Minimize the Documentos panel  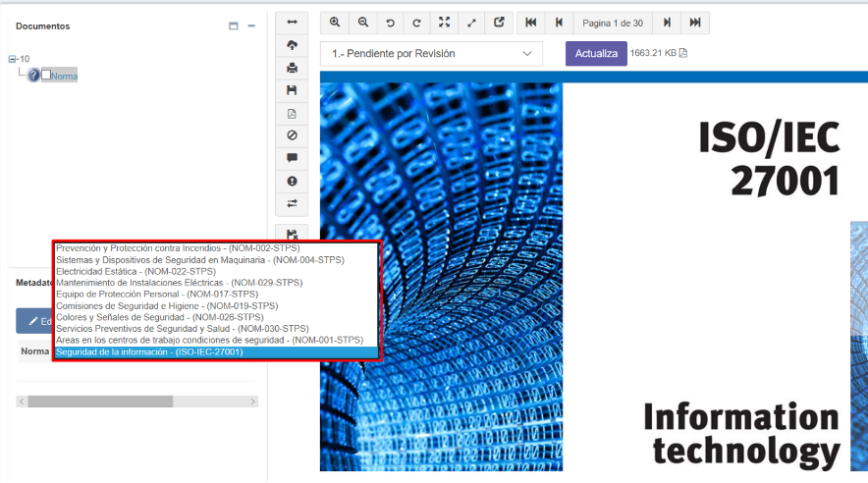251,27
